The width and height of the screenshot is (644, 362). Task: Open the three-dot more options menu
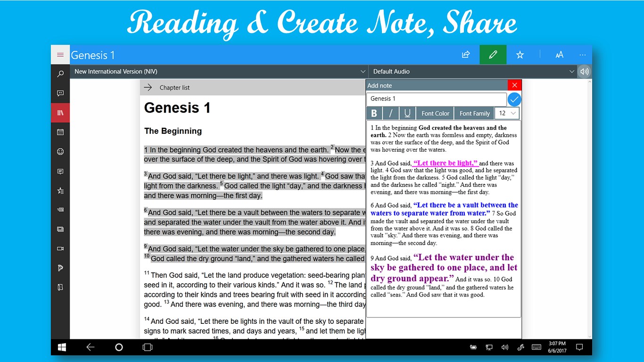point(583,54)
